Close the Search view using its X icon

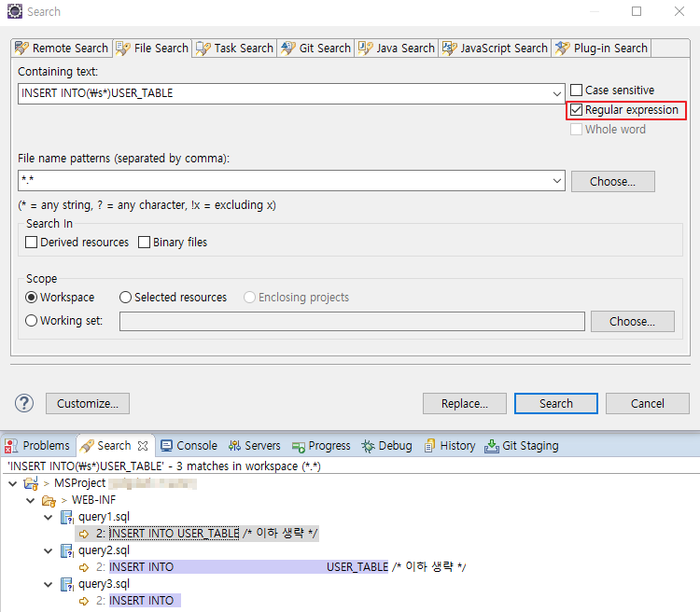(x=143, y=446)
